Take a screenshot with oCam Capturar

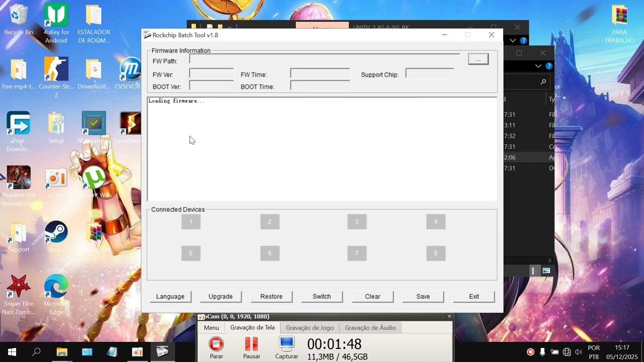coord(287,348)
